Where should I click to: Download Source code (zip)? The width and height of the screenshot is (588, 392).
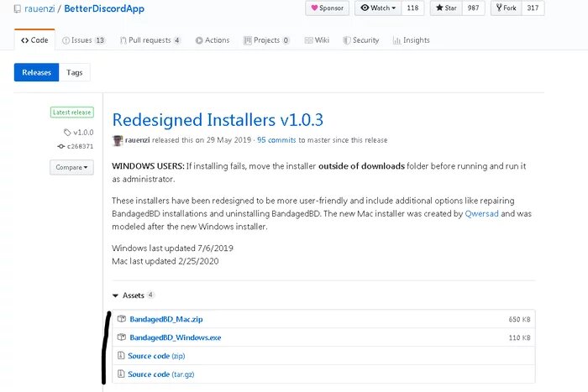156,356
